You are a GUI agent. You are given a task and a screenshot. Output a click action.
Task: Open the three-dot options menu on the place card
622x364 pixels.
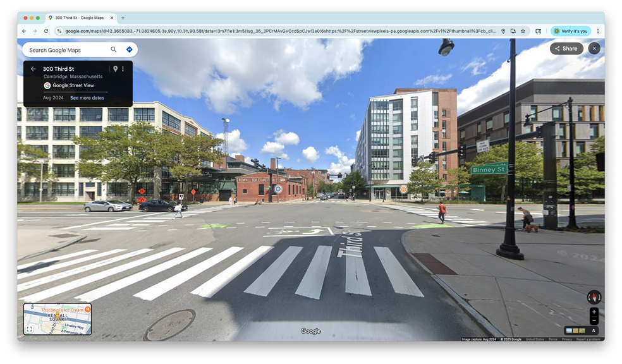click(x=123, y=69)
